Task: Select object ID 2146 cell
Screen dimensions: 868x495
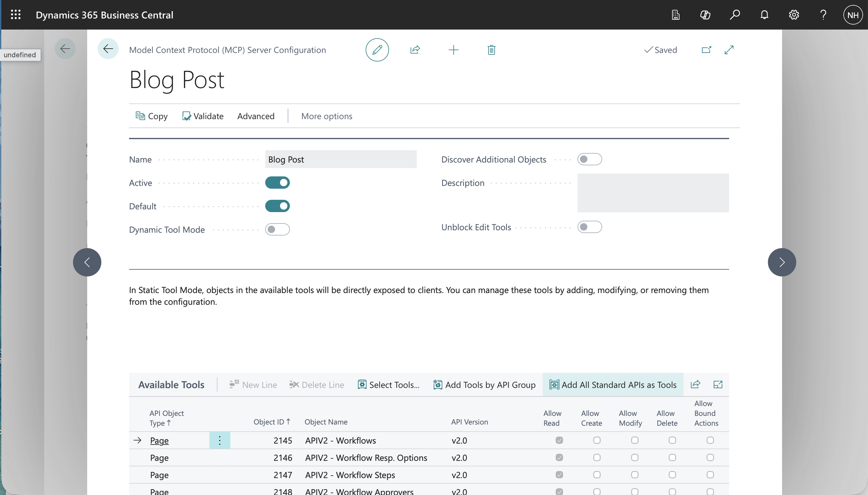Action: [283, 458]
